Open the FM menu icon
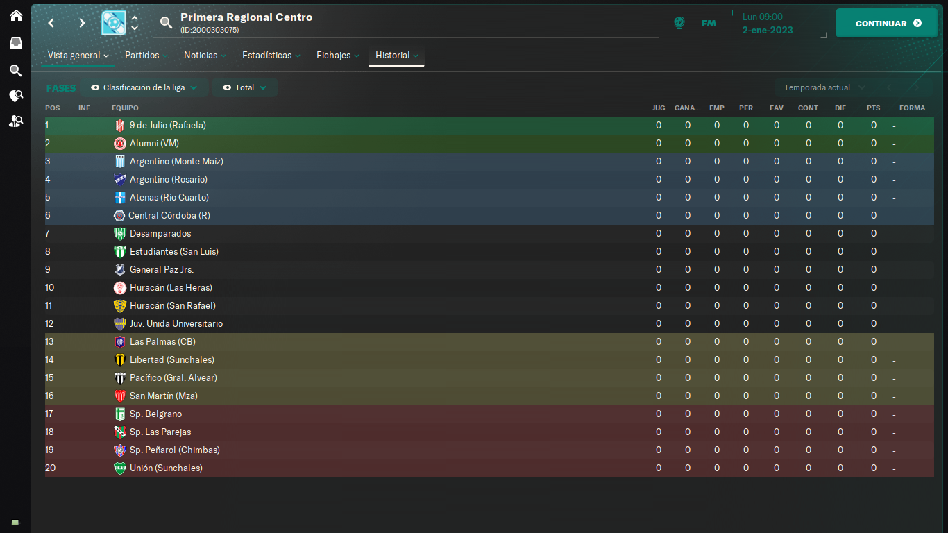 coord(709,23)
